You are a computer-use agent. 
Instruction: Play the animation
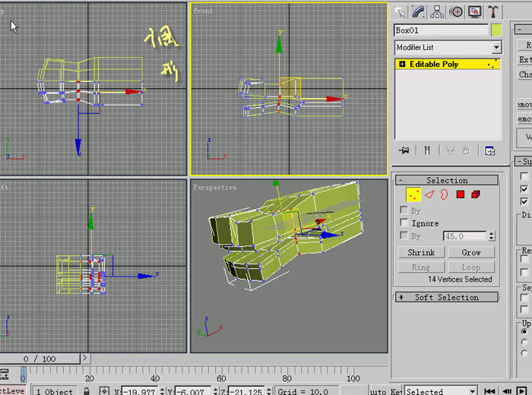coord(522,391)
